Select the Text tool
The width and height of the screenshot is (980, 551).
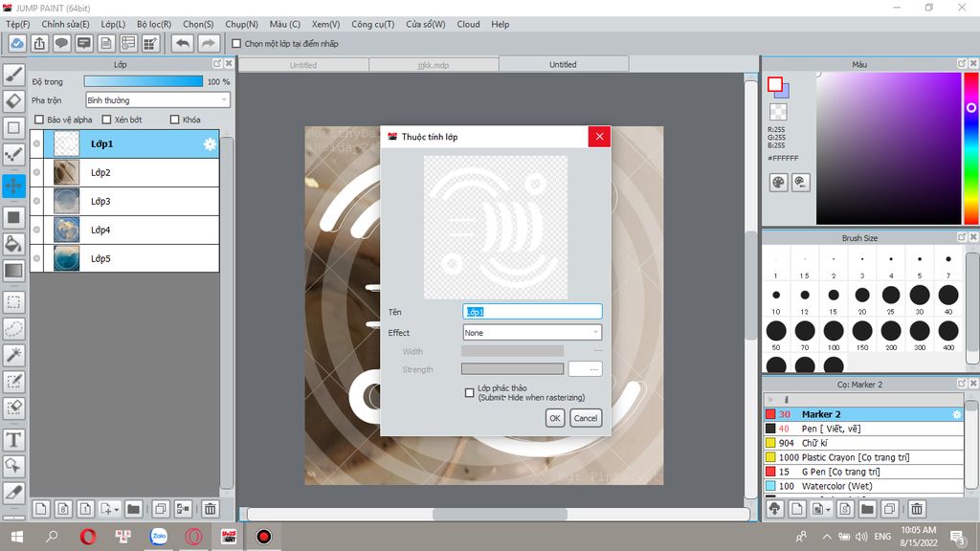(x=13, y=439)
